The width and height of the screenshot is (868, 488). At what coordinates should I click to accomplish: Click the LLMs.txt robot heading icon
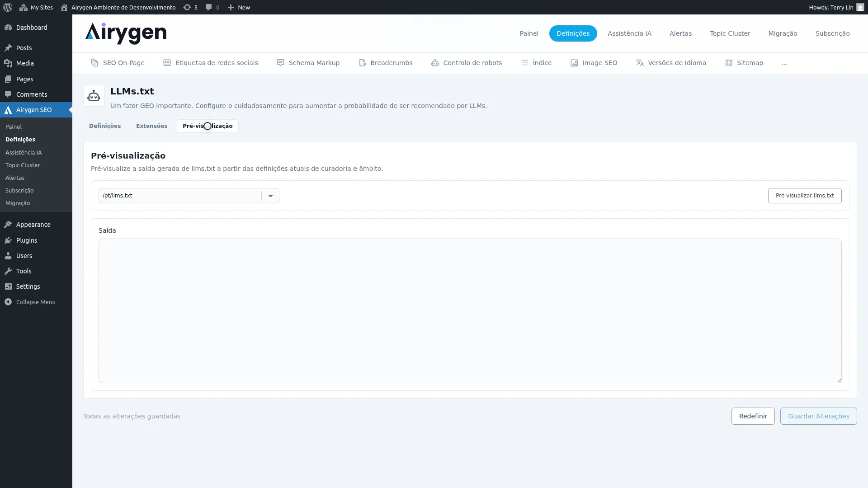pos(94,96)
